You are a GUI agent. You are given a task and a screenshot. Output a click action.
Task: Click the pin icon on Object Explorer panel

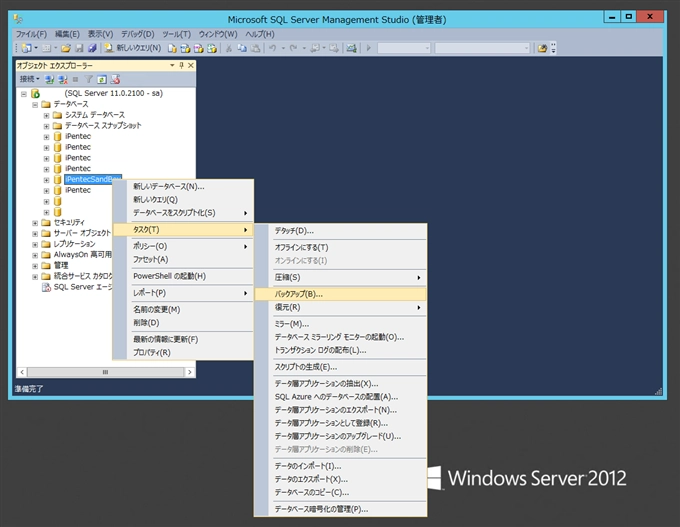click(x=179, y=65)
